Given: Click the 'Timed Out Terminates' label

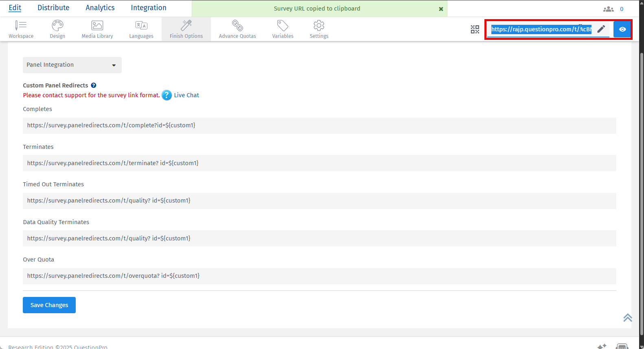Looking at the screenshot, I should click(53, 184).
